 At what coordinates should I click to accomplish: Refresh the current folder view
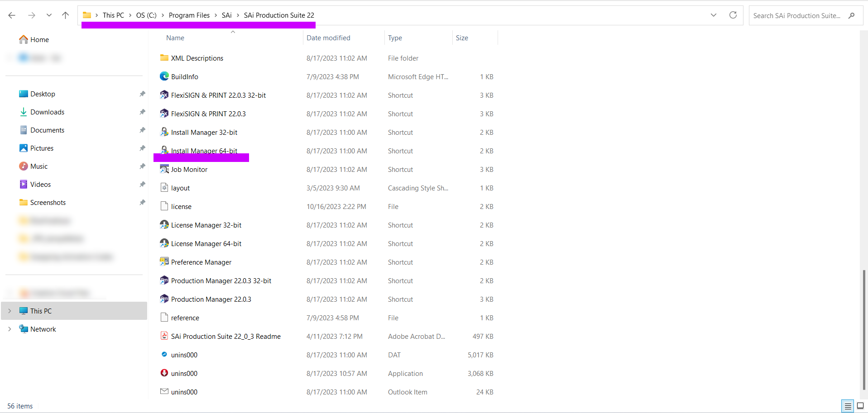pos(733,15)
